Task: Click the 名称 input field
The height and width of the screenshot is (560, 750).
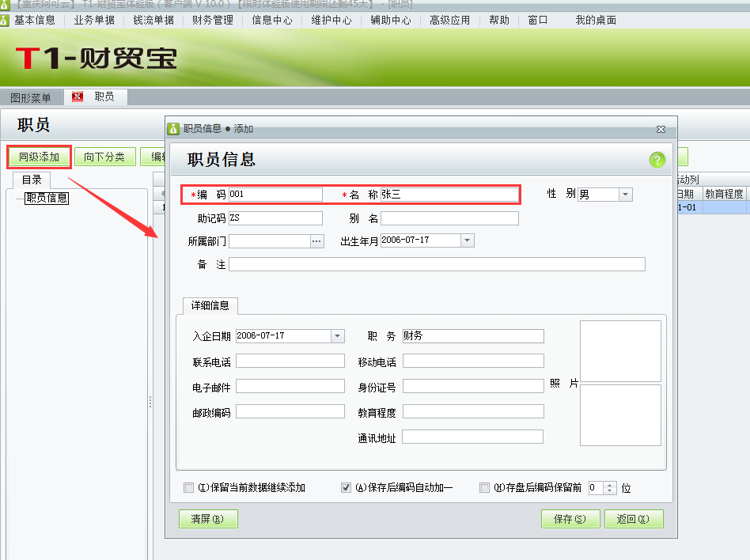Action: (449, 194)
